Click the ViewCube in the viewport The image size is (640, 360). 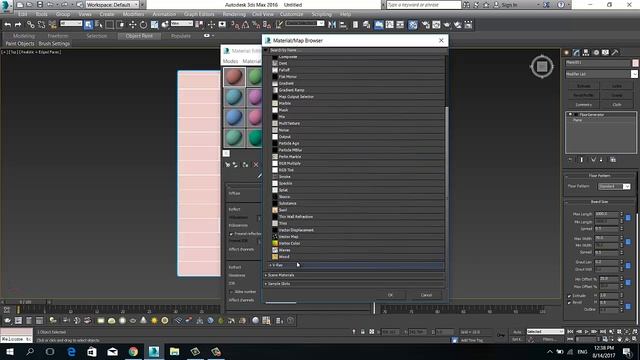542,67
